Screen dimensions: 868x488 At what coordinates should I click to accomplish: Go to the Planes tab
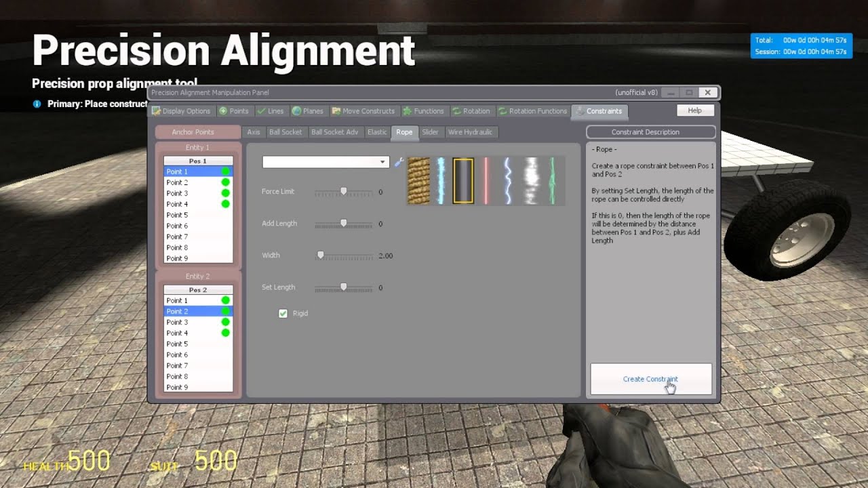tap(309, 111)
